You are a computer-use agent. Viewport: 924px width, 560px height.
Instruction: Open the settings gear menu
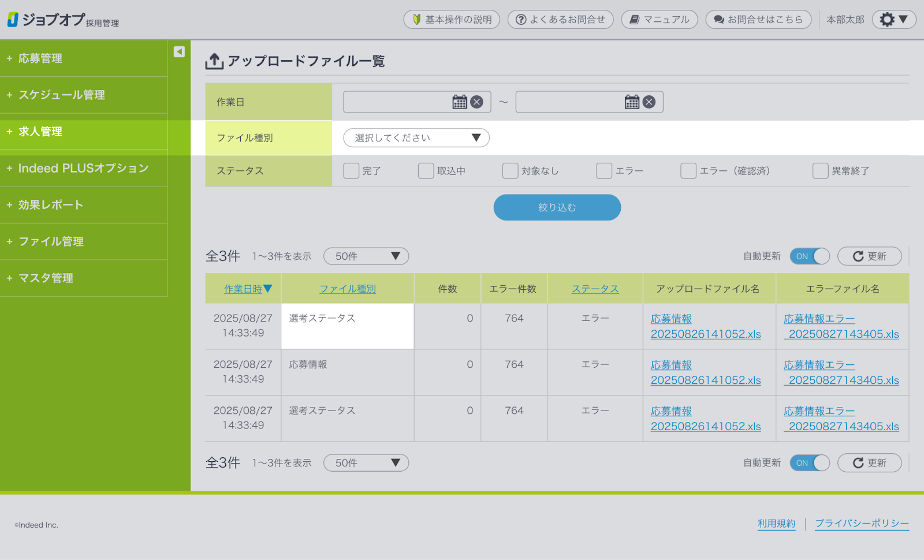click(x=893, y=20)
